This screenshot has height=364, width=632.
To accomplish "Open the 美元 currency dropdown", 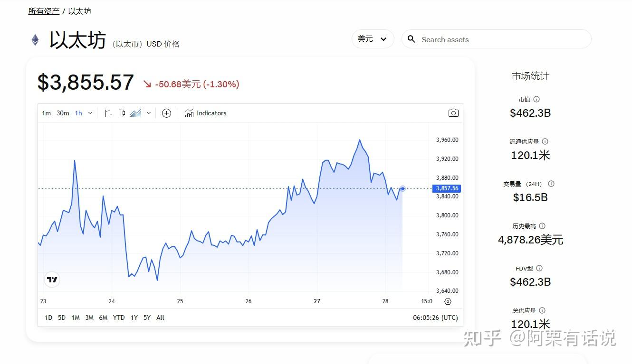I will (373, 39).
